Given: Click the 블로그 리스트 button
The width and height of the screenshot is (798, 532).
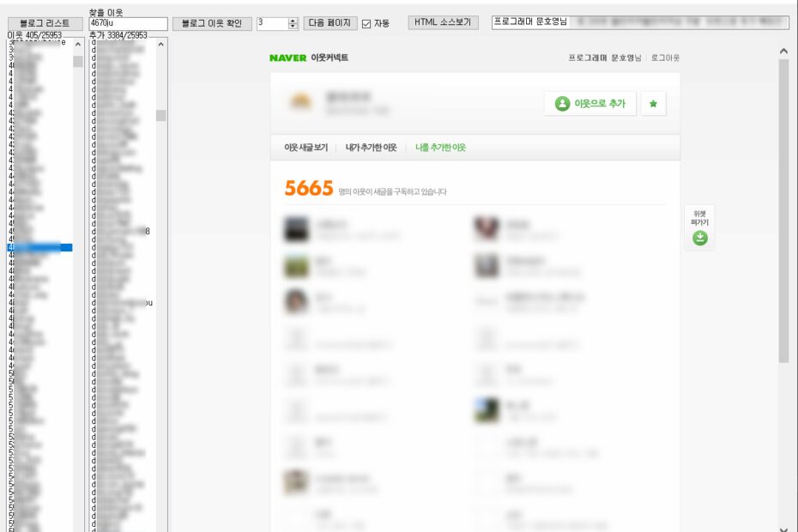Looking at the screenshot, I should (45, 23).
